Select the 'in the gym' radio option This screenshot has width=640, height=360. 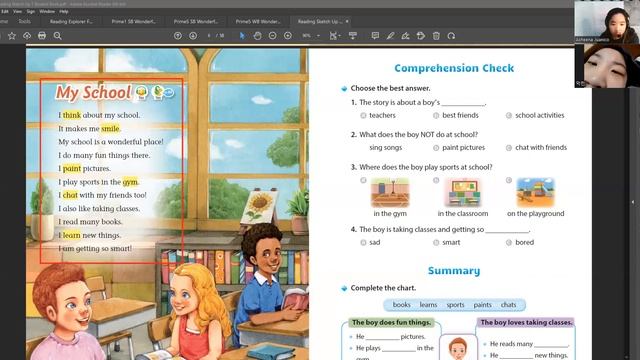tap(363, 180)
